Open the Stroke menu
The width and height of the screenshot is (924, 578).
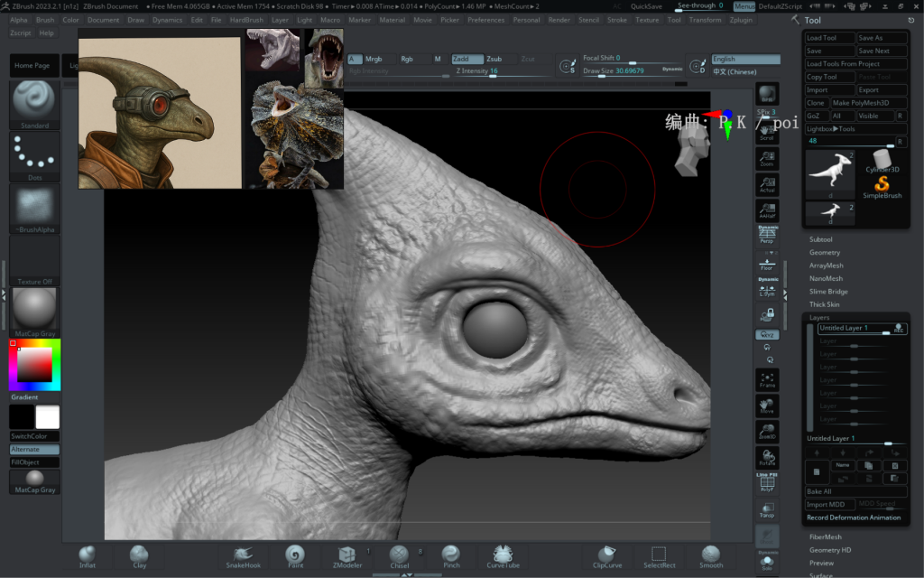(617, 20)
